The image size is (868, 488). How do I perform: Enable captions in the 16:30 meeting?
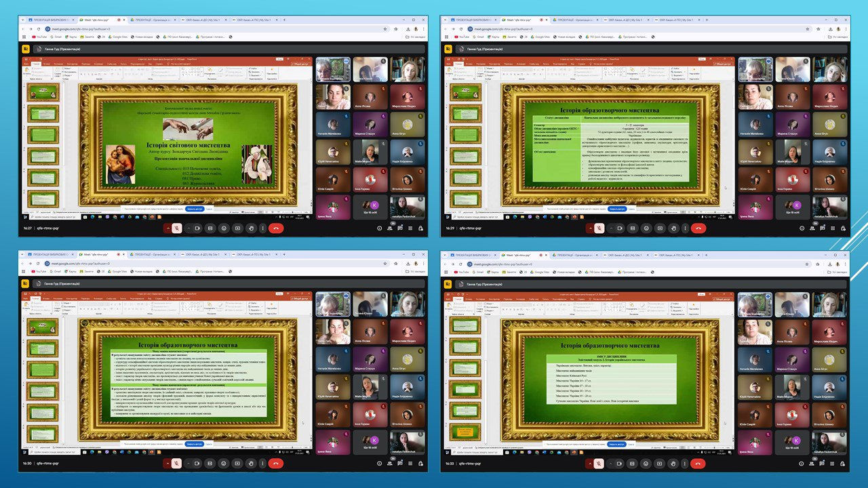[210, 464]
